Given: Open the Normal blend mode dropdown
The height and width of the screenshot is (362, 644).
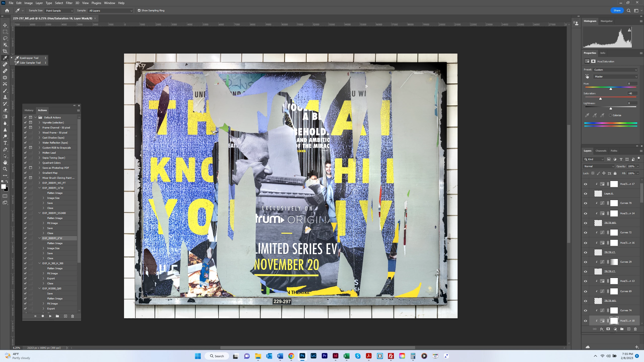Looking at the screenshot, I should (x=599, y=166).
